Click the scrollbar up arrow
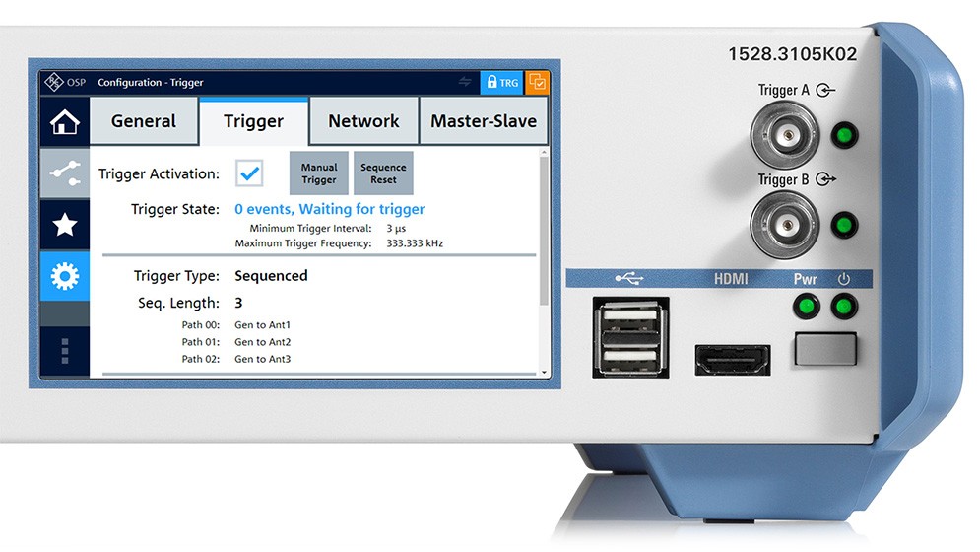 tap(544, 152)
